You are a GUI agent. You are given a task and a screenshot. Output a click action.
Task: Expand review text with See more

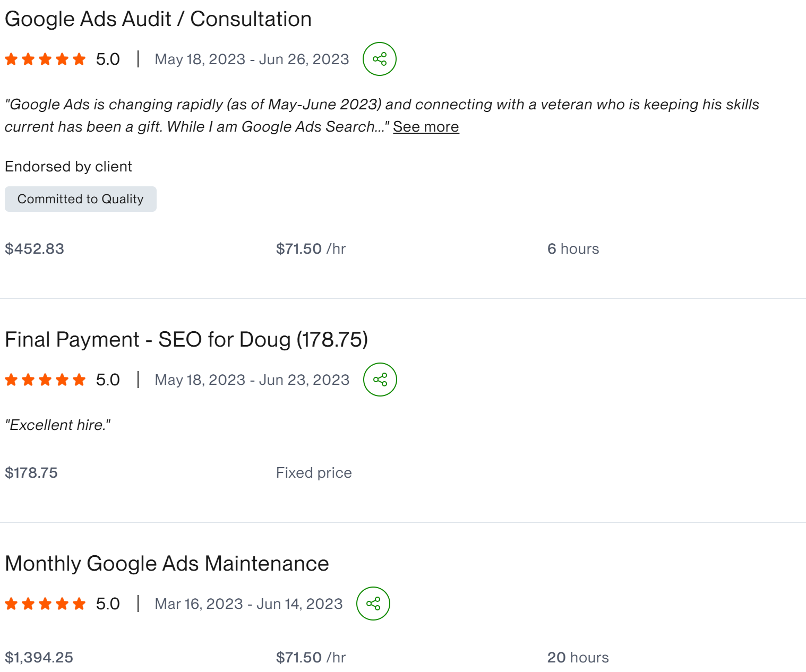click(x=426, y=127)
